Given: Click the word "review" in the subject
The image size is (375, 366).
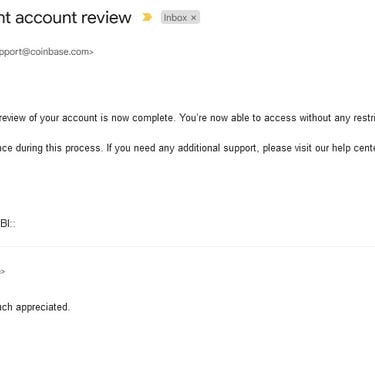Looking at the screenshot, I should [x=103, y=18].
